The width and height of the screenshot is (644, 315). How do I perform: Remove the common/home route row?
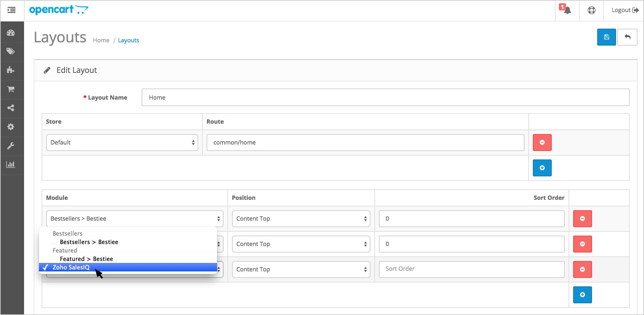542,143
